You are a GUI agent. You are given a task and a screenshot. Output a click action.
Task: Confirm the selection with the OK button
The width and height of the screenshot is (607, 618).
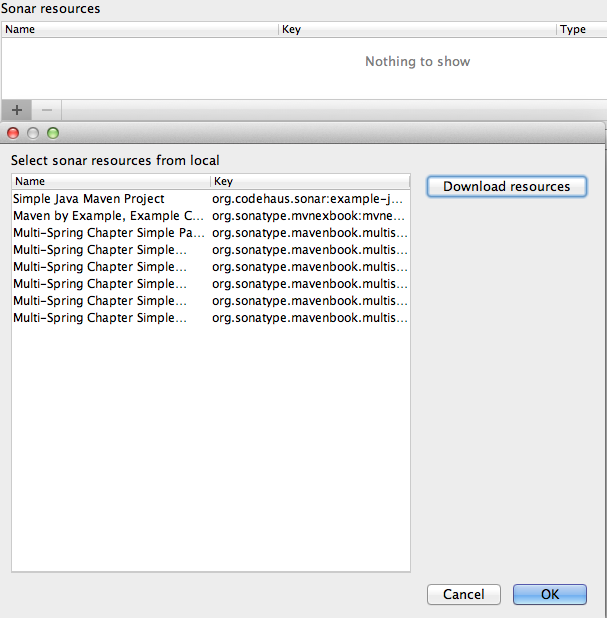[x=549, y=594]
